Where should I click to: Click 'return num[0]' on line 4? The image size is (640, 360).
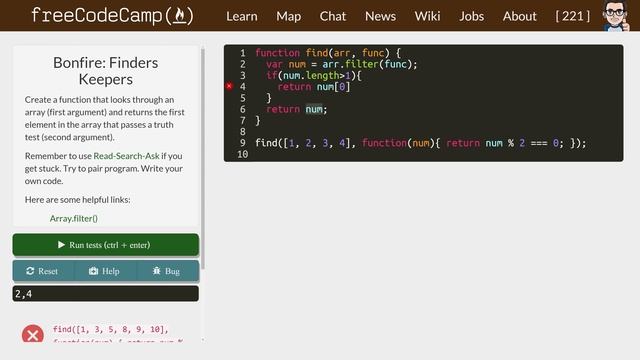click(x=313, y=87)
